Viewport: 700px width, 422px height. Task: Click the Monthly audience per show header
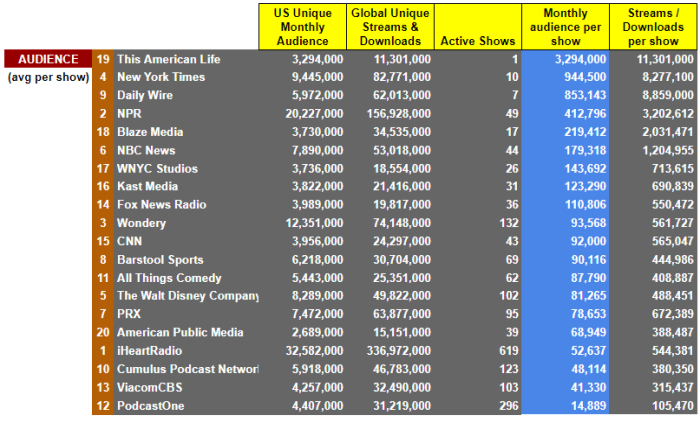pyautogui.click(x=565, y=27)
